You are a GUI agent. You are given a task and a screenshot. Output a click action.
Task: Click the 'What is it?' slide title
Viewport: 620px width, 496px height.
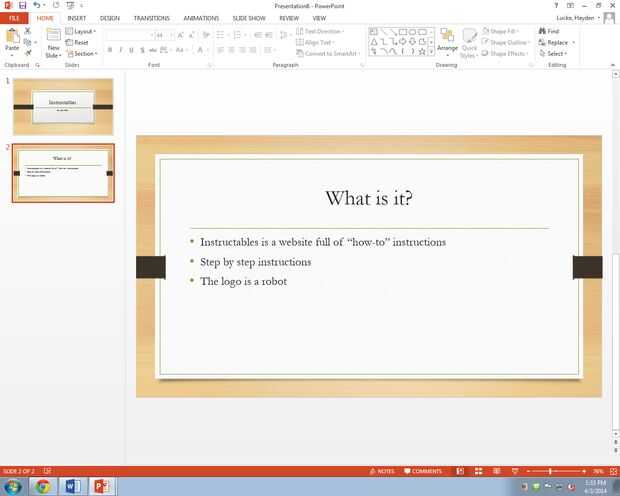click(369, 198)
